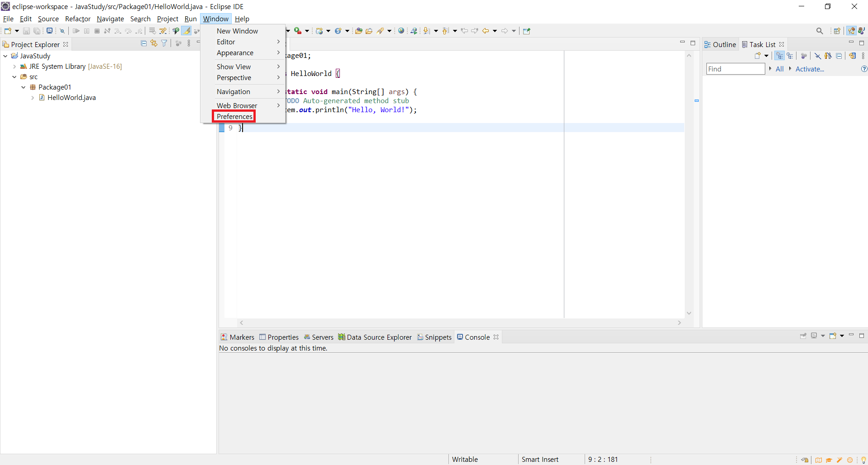The image size is (868, 465).
Task: Click the Project Explorer filter funnel icon
Action: coord(164,43)
